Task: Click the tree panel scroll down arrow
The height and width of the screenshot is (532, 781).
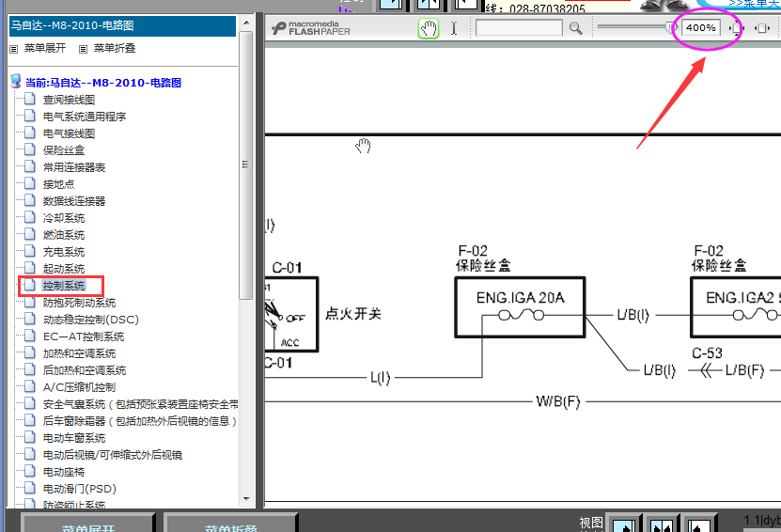Action: pyautogui.click(x=246, y=498)
